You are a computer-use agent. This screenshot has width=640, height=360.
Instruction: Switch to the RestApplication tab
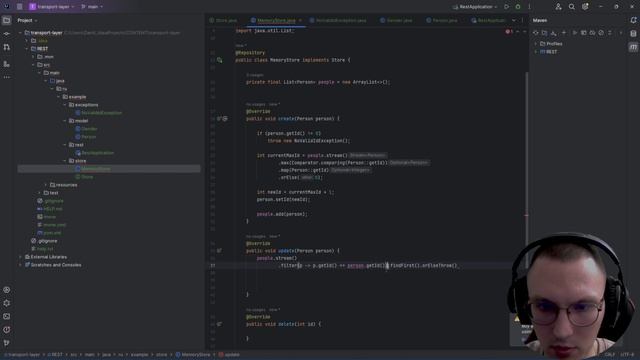[x=488, y=20]
